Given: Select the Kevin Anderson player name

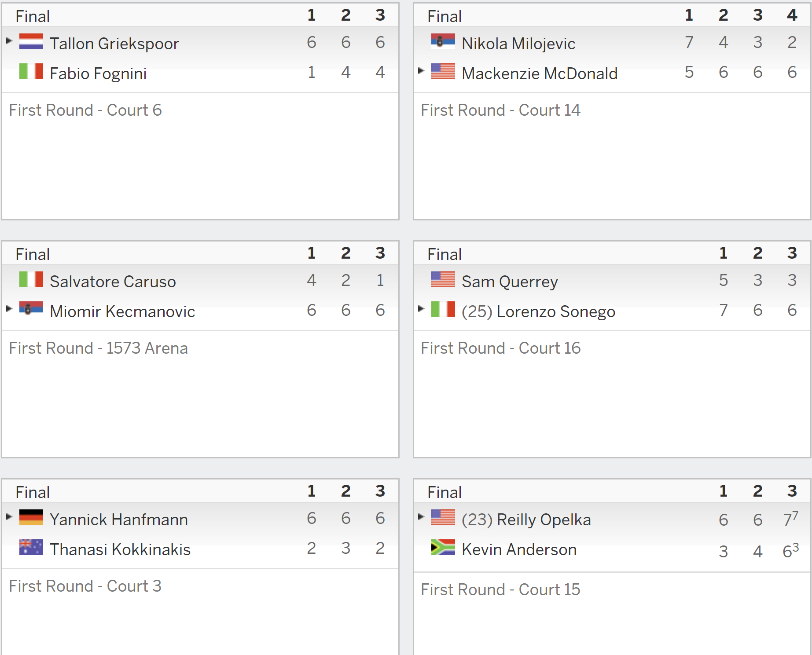Looking at the screenshot, I should coord(519,549).
